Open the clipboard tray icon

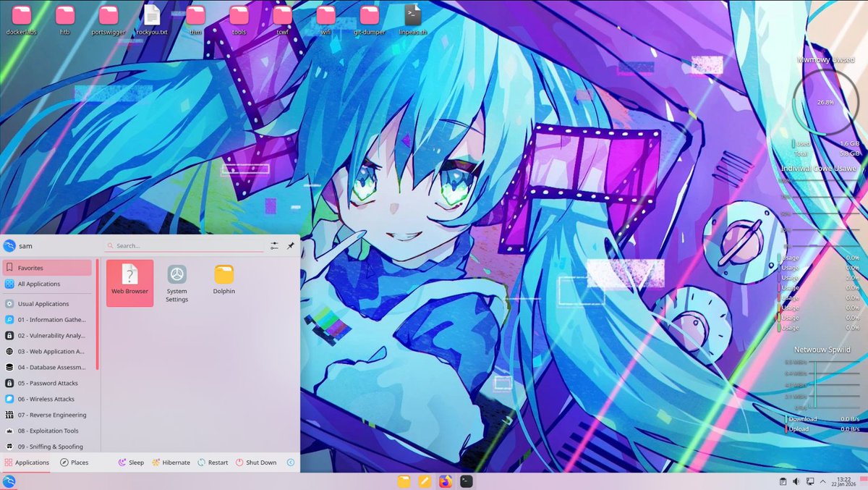783,481
